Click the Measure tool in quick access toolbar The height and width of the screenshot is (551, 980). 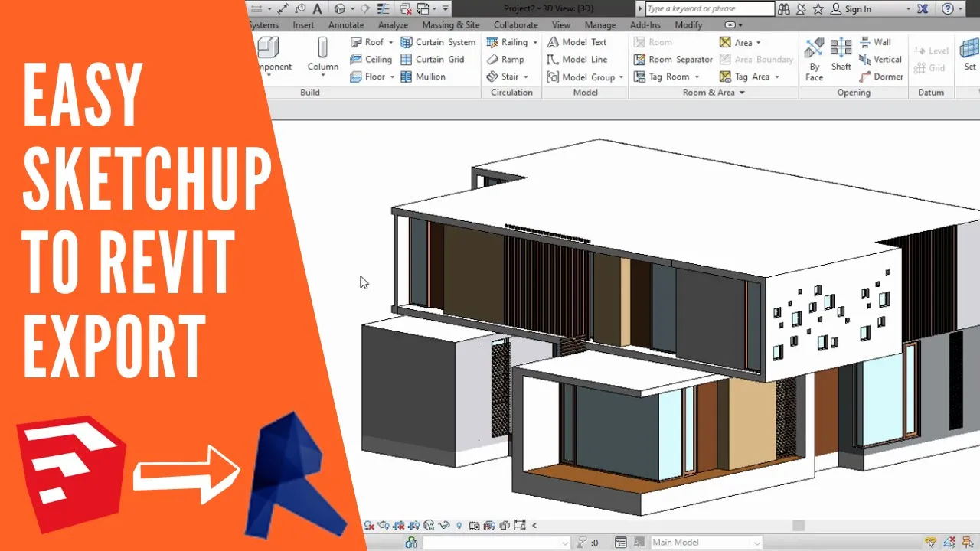pyautogui.click(x=256, y=8)
